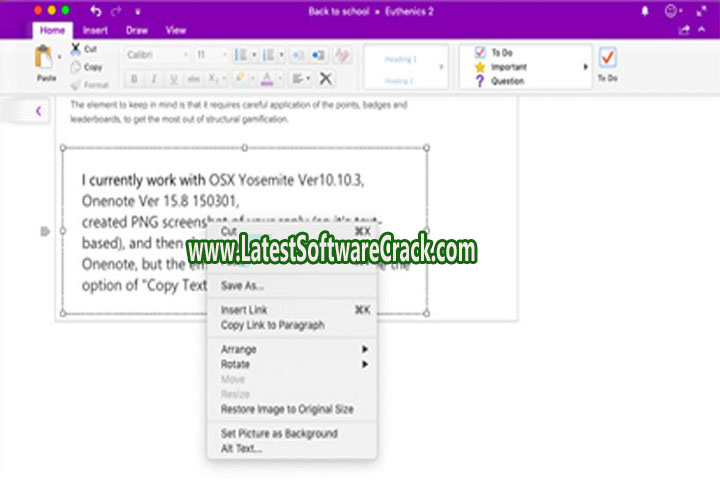Click Set Picture as Background option
The image size is (720, 480).
pos(278,434)
